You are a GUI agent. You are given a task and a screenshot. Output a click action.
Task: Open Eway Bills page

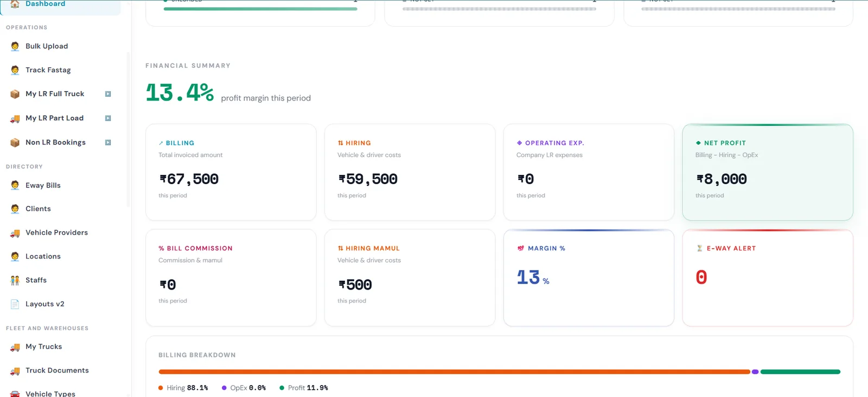(43, 185)
